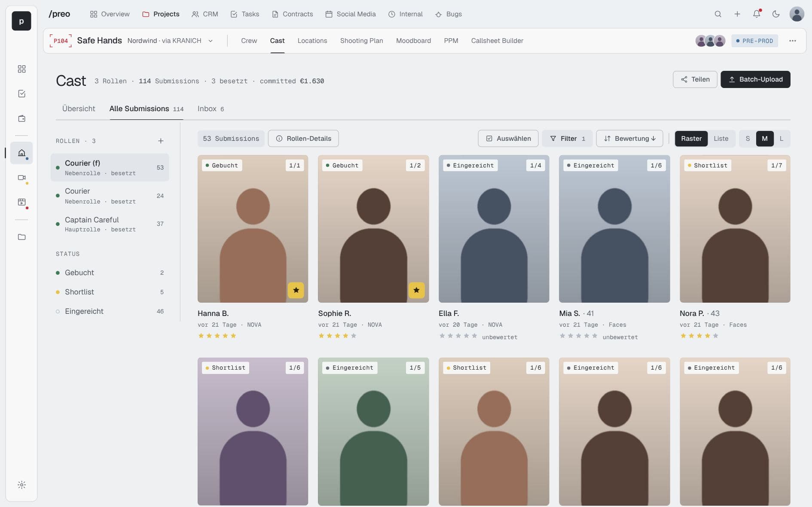Switch view to Raster
This screenshot has height=507, width=812.
point(691,139)
